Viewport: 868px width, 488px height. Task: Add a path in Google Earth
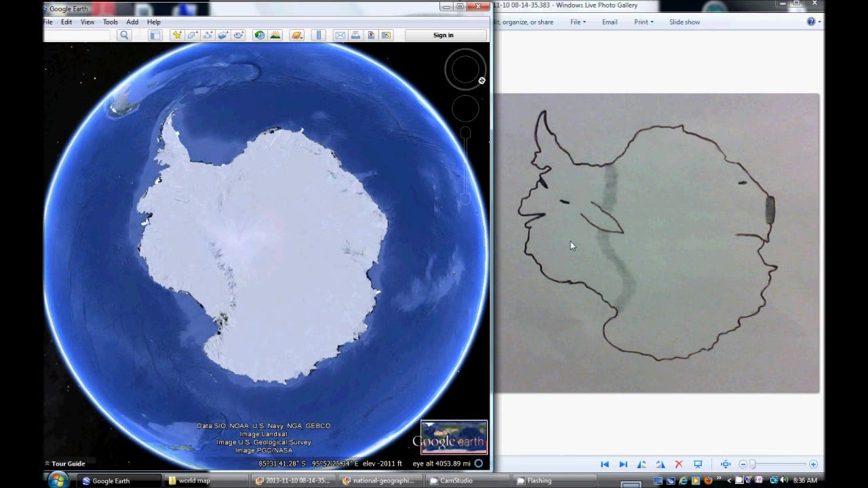pyautogui.click(x=208, y=35)
